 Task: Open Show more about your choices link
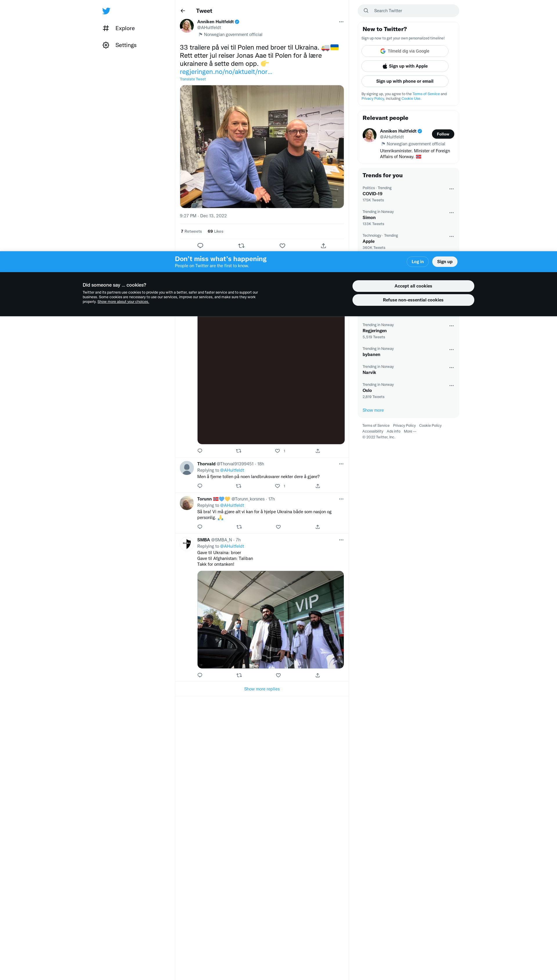123,302
